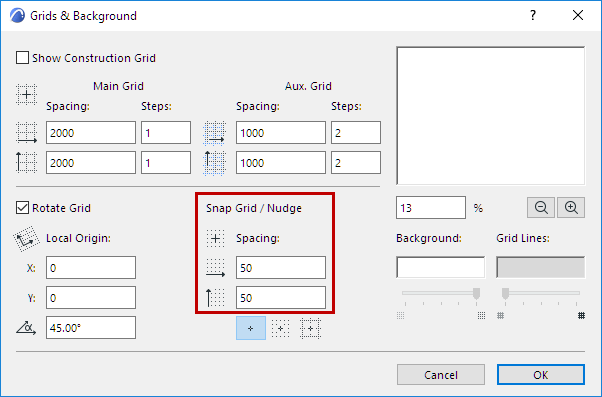602x397 pixels.
Task: Click the Main Grid horizontal steps field
Action: tap(166, 133)
